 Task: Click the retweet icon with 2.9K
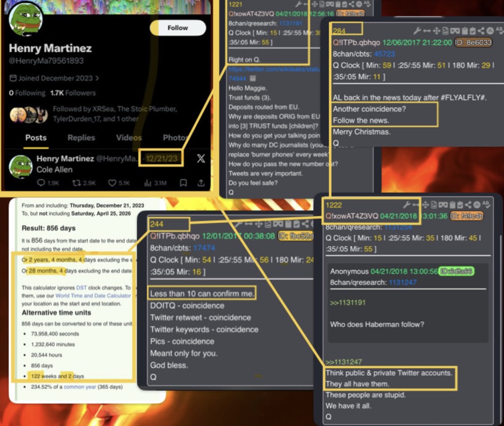pos(76,183)
